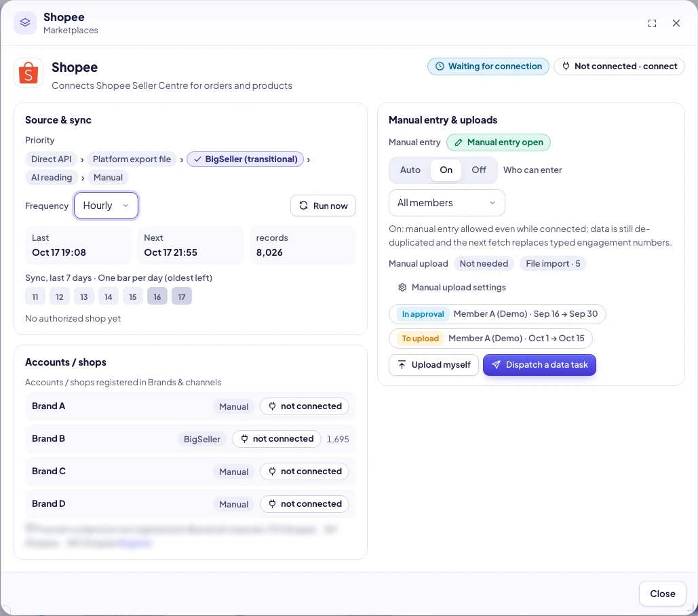Open the Hourly frequency dropdown
The image size is (698, 616).
pyautogui.click(x=106, y=206)
